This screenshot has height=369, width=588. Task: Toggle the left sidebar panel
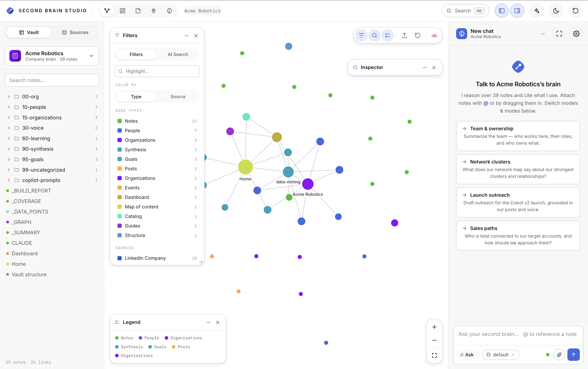click(x=502, y=11)
